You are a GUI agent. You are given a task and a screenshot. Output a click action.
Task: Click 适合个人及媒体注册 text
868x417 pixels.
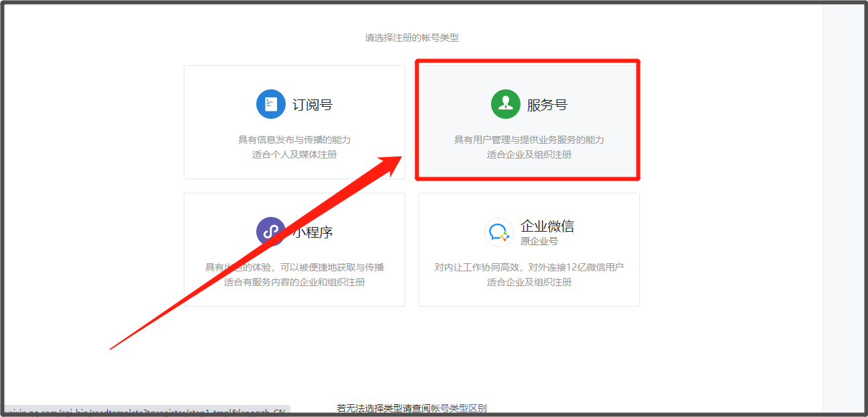[294, 154]
